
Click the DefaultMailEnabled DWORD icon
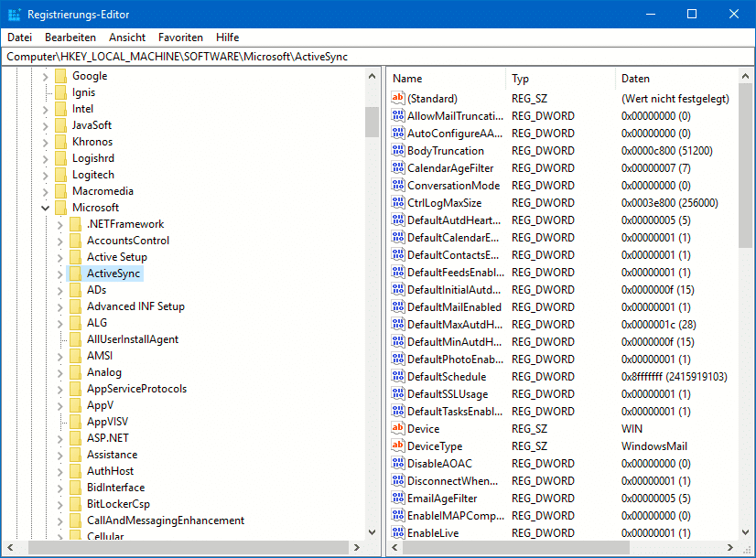398,306
